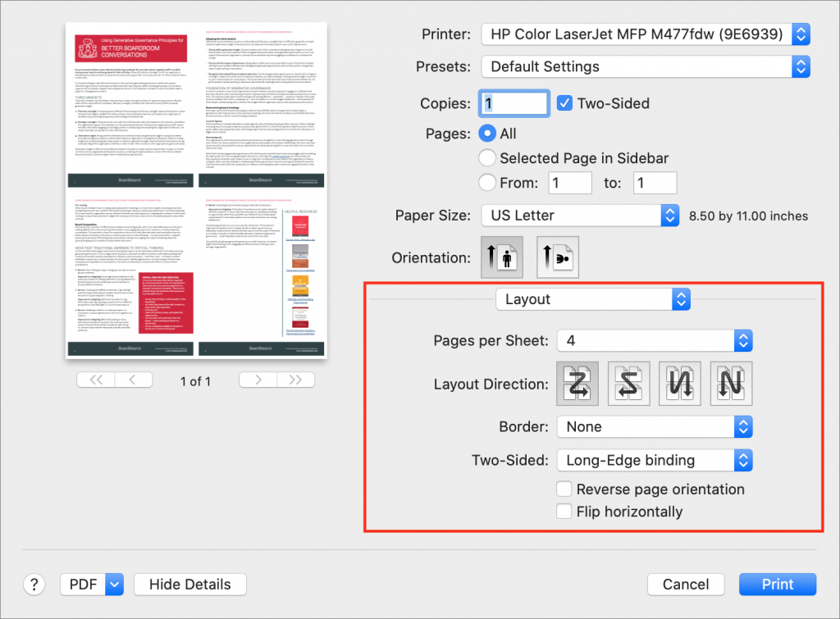Screen dimensions: 840x619
Task: Select the From page range radio button
Action: coord(486,182)
